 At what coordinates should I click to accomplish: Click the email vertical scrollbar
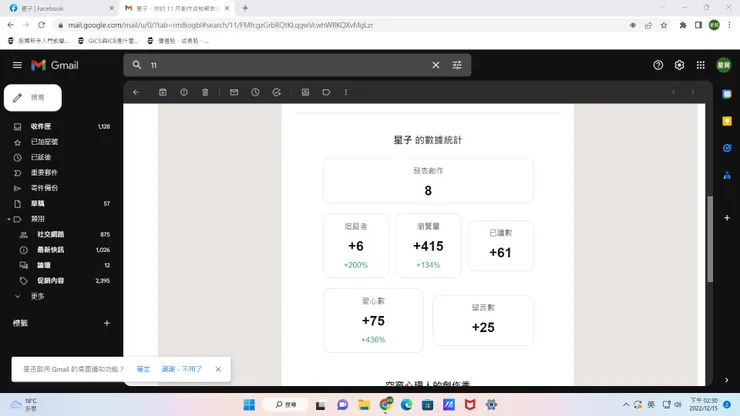click(x=710, y=239)
